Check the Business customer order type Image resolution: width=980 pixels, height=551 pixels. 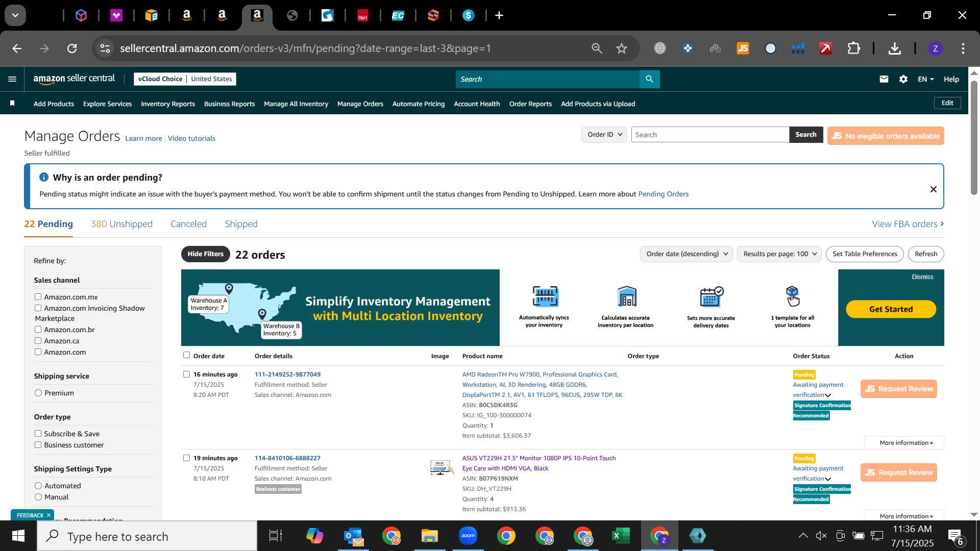[38, 444]
